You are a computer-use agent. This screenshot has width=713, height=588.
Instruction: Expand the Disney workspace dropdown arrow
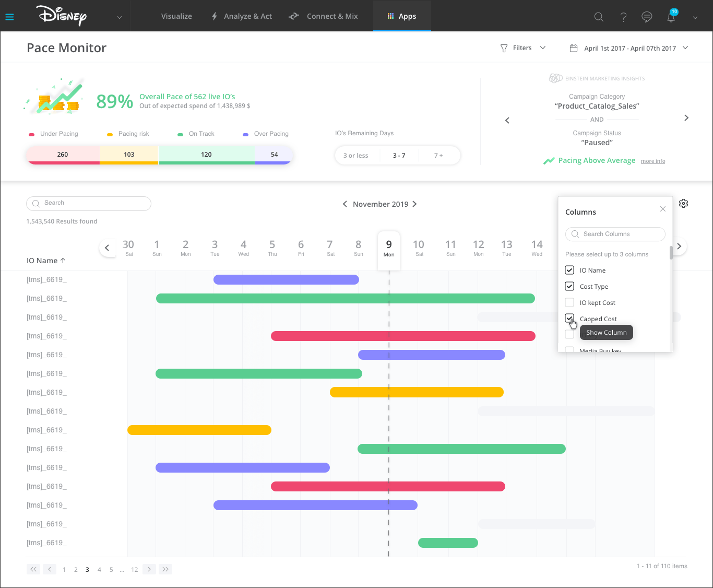[x=120, y=17]
